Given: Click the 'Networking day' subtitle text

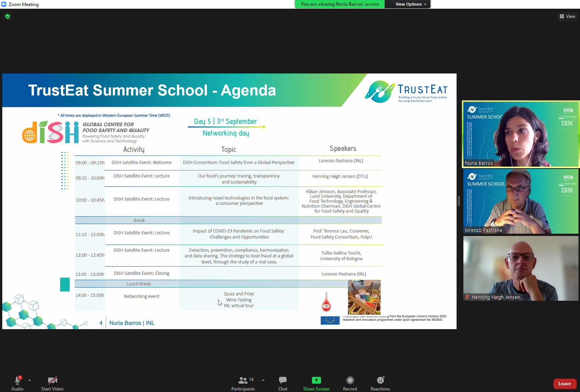Looking at the screenshot, I should point(226,133).
